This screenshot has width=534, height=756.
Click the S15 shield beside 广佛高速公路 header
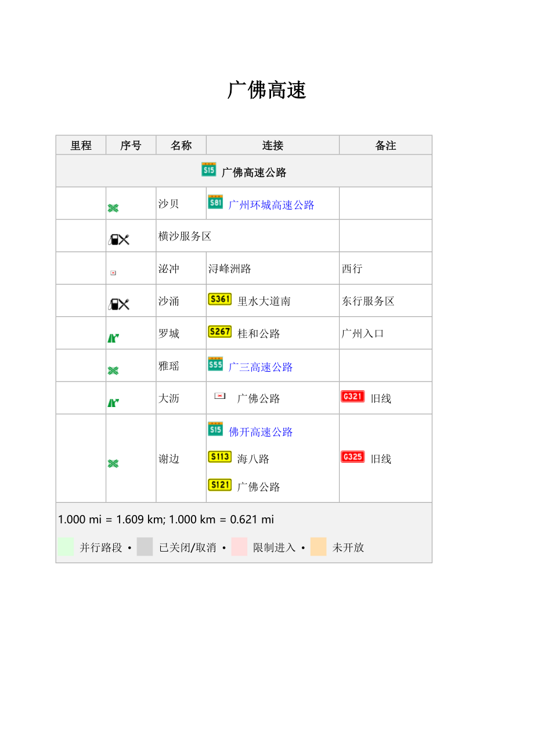[x=209, y=170]
